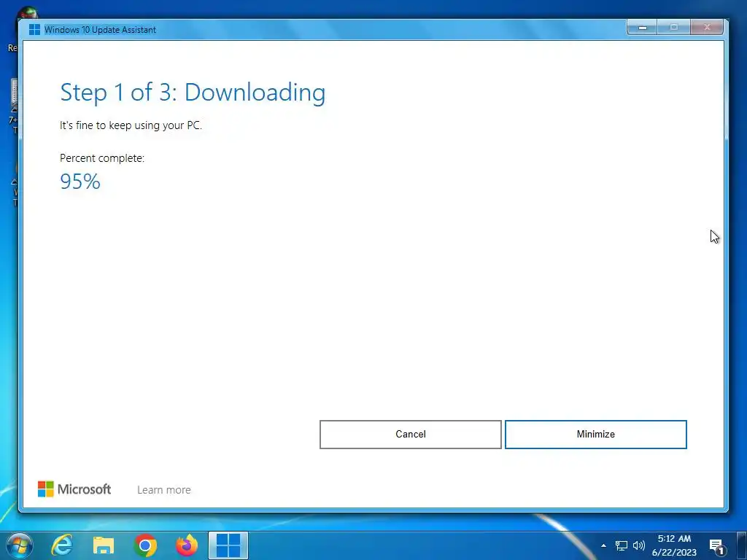The height and width of the screenshot is (560, 747).
Task: Open the Learn more link
Action: click(164, 489)
